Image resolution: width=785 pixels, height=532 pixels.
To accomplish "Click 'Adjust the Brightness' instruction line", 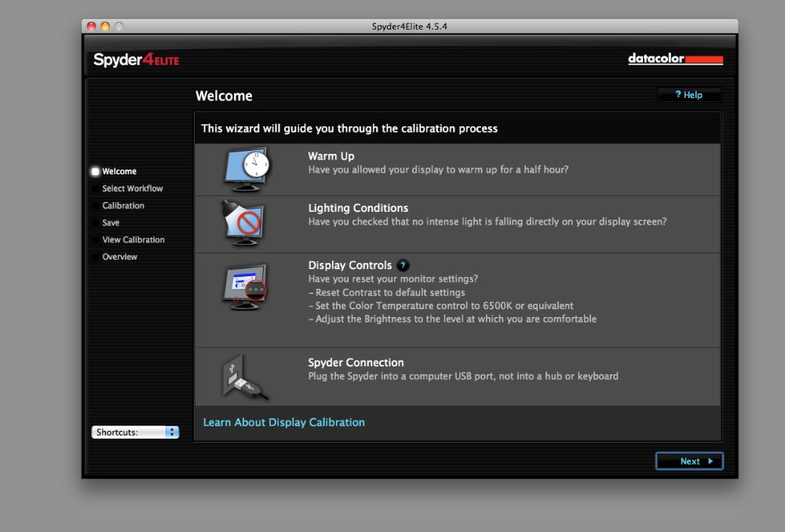I will click(x=453, y=319).
